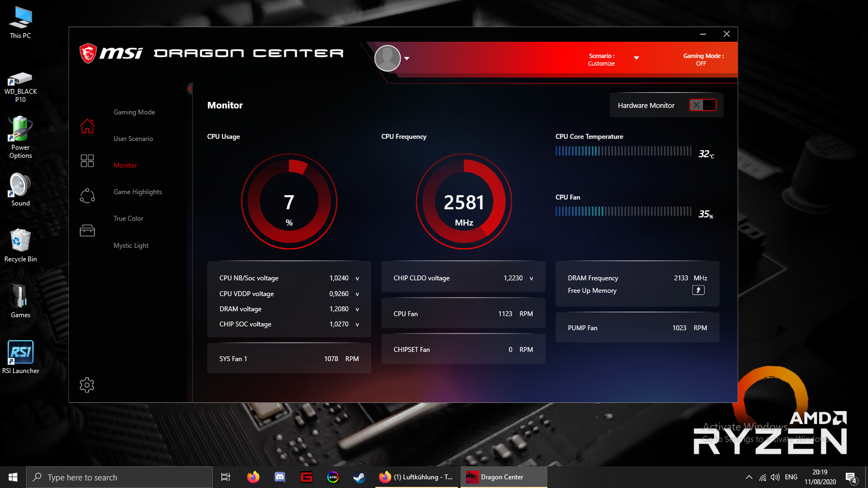Toggle the Hardware Monitor switch

click(x=703, y=105)
